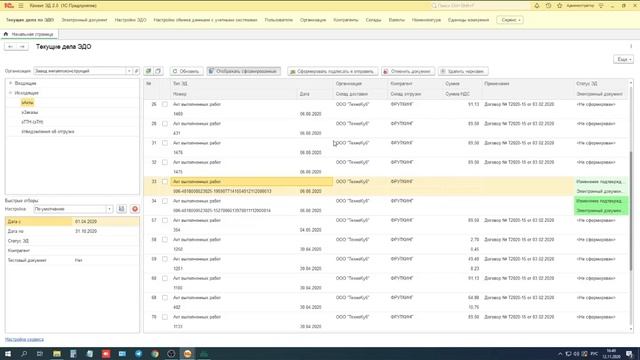Open the Организация dropdown arrow
Viewport: 640px width, 360px height.
[129, 71]
